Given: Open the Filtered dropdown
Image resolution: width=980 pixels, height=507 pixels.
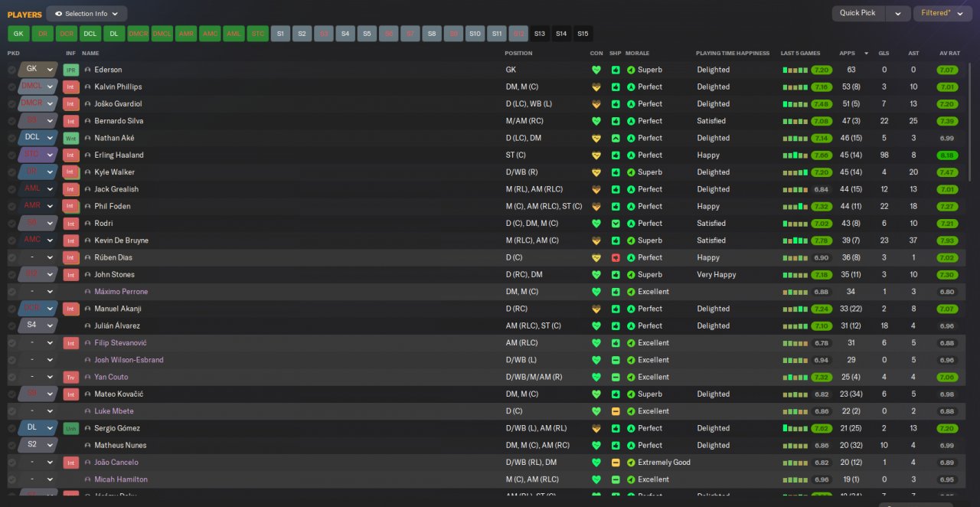Looking at the screenshot, I should coord(943,13).
